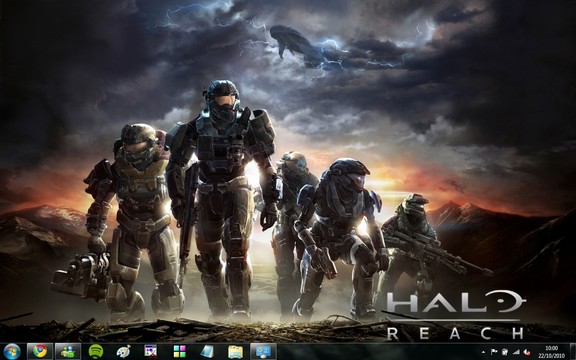
Task: Open the blue notepad taskbar icon
Action: pyautogui.click(x=207, y=352)
